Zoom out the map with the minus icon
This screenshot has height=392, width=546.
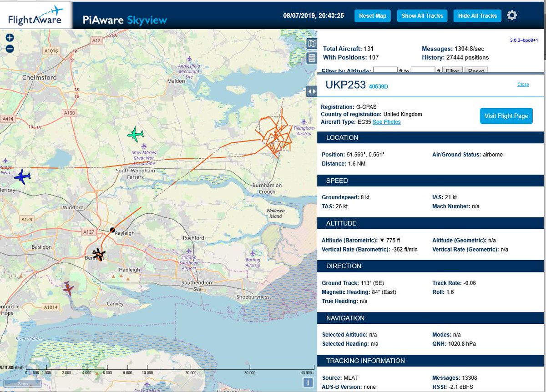[10, 49]
